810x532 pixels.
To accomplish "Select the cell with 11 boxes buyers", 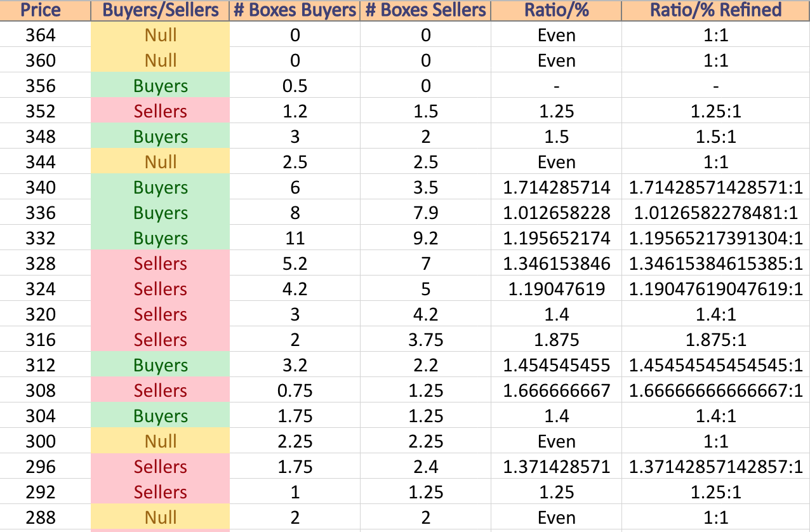I will pos(295,238).
